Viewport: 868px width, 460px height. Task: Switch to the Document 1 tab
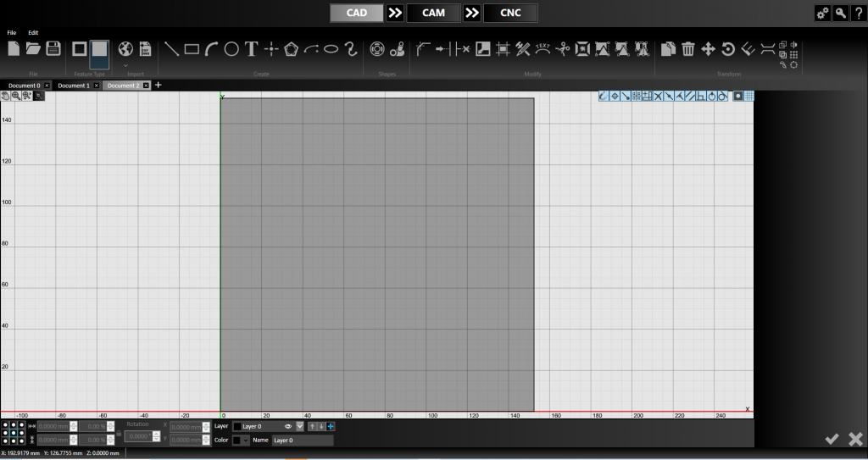(73, 86)
